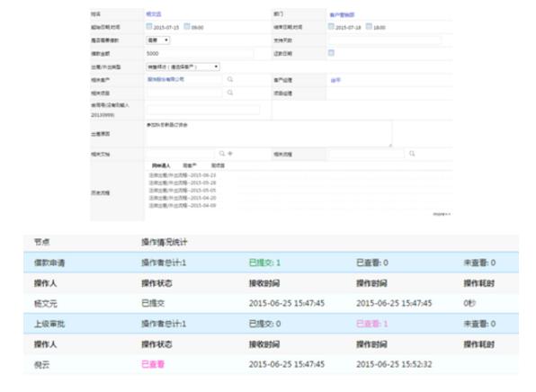Open the loan-needed dropdown in the third row
536x392 pixels.
click(x=158, y=40)
